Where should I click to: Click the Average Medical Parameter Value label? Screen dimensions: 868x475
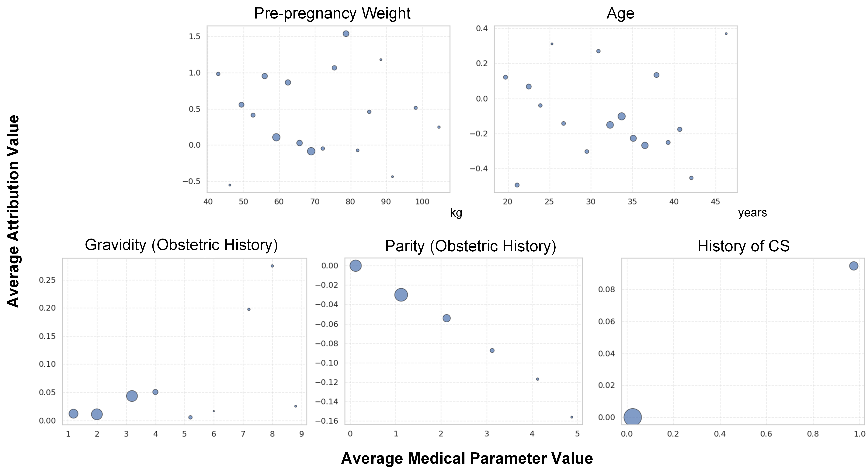tap(467, 459)
